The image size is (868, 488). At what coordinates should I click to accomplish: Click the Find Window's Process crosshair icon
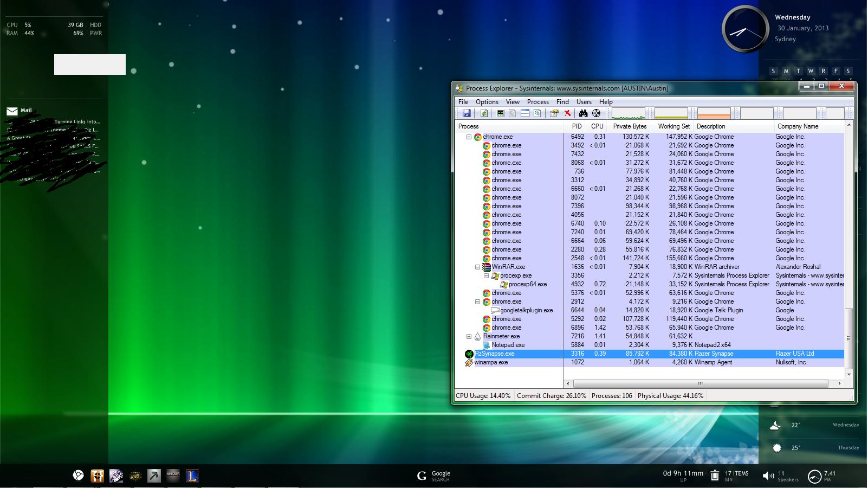point(597,113)
